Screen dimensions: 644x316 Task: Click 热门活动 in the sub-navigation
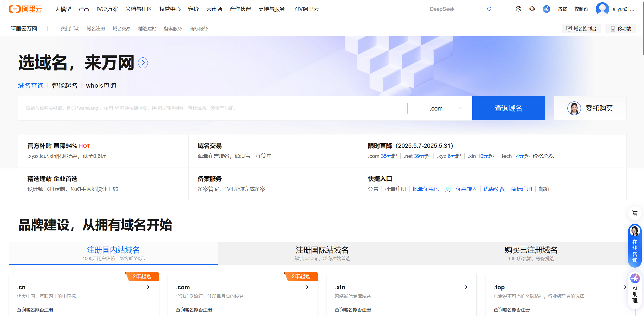coord(70,29)
